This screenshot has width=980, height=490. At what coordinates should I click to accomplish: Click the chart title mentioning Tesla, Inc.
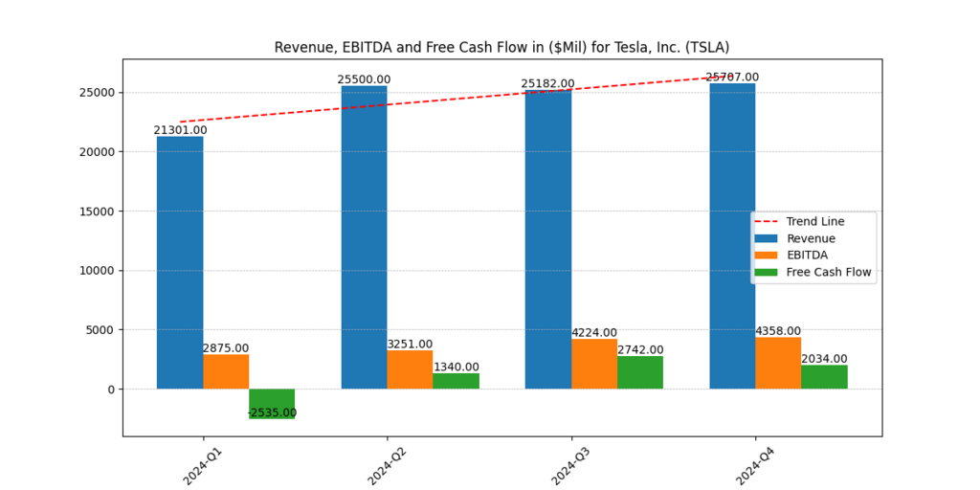point(501,47)
